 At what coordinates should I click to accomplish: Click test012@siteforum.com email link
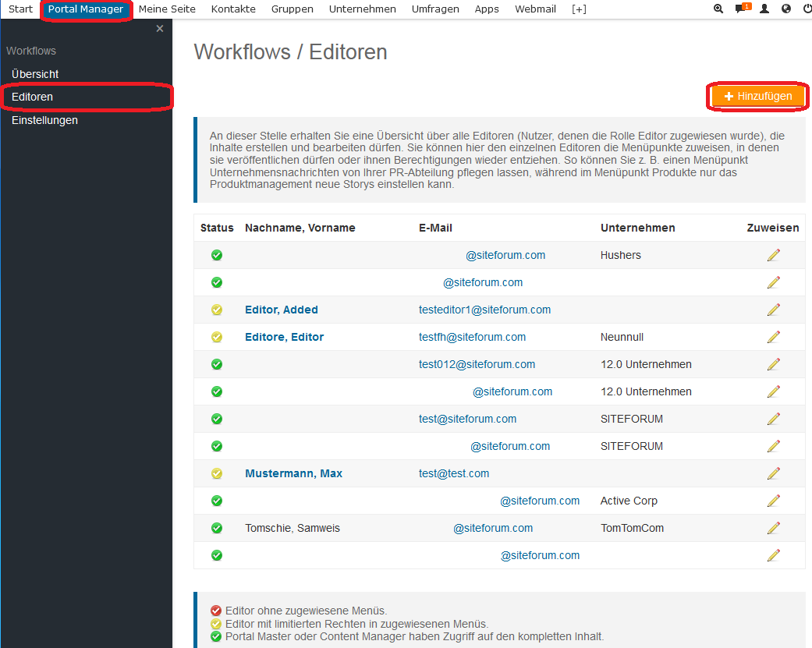[x=477, y=364]
